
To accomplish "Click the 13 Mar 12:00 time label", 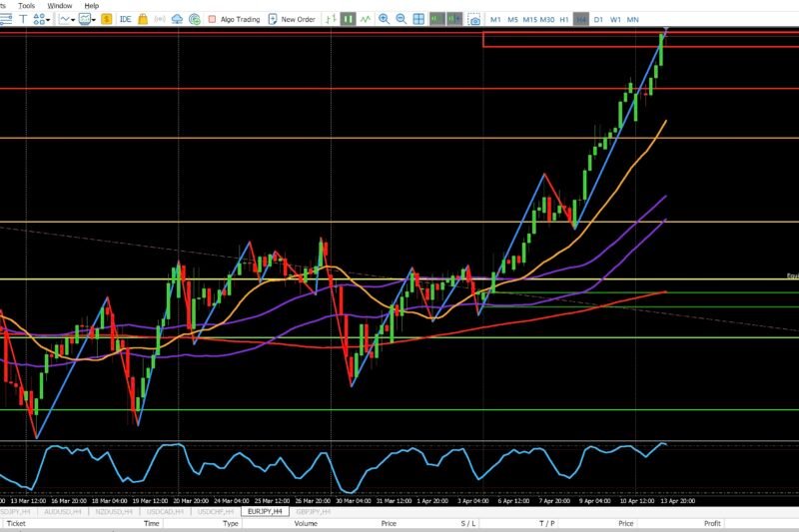I will tap(28, 501).
